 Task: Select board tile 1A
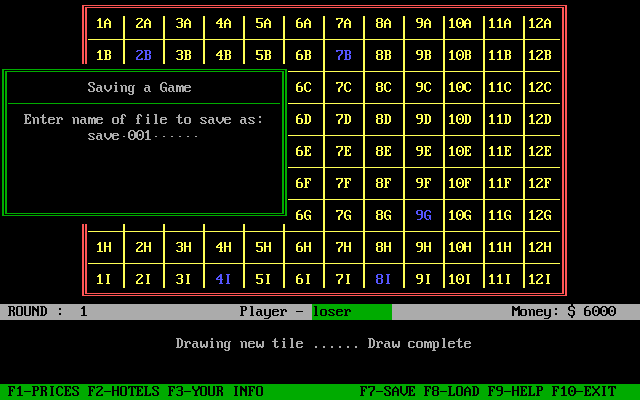pyautogui.click(x=104, y=24)
